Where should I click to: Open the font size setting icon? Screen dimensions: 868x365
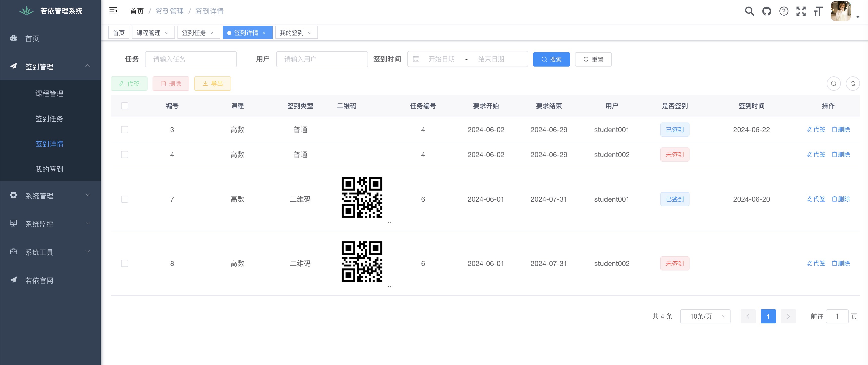tap(818, 11)
